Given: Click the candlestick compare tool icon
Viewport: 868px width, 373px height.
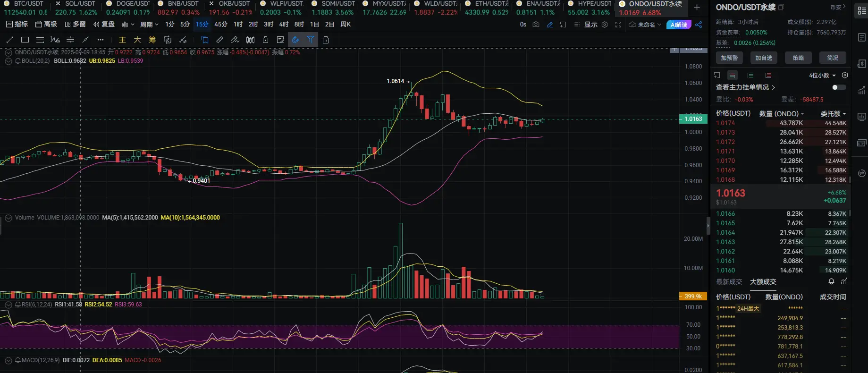Looking at the screenshot, I should pyautogui.click(x=251, y=40).
